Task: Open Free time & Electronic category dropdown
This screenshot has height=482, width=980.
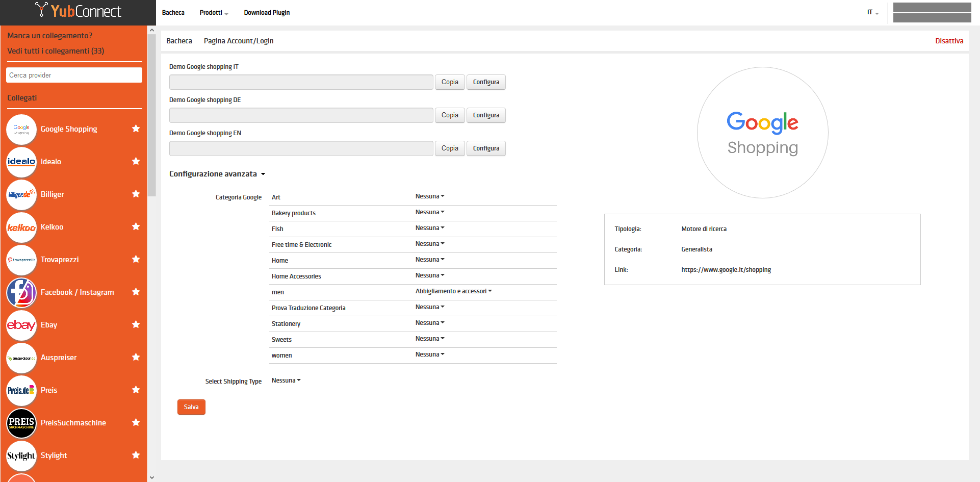Action: point(430,244)
